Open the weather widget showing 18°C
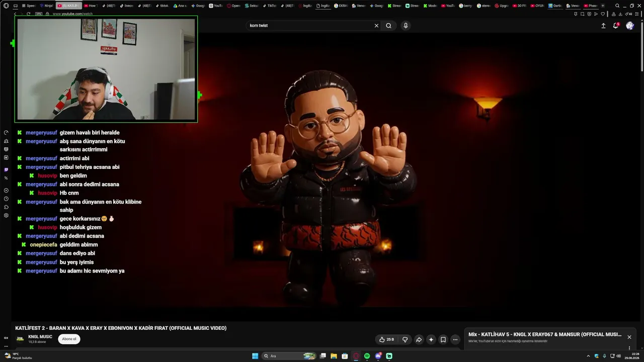The height and width of the screenshot is (362, 644). tap(18, 356)
